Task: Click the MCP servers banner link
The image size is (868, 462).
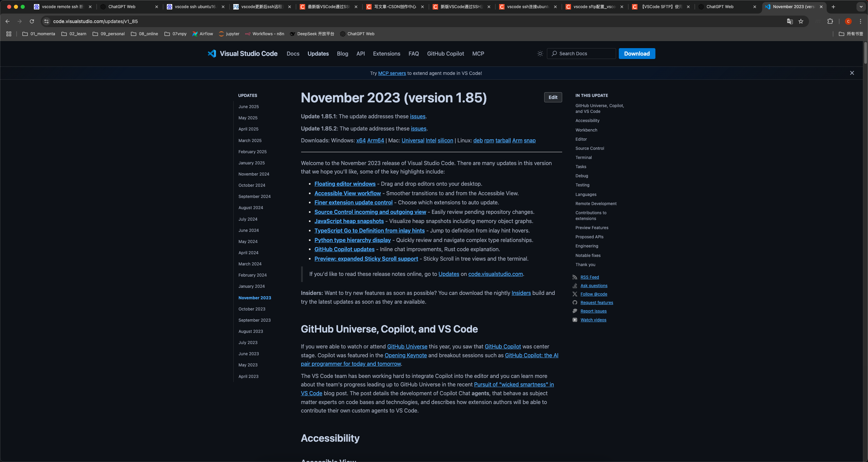Action: (392, 73)
